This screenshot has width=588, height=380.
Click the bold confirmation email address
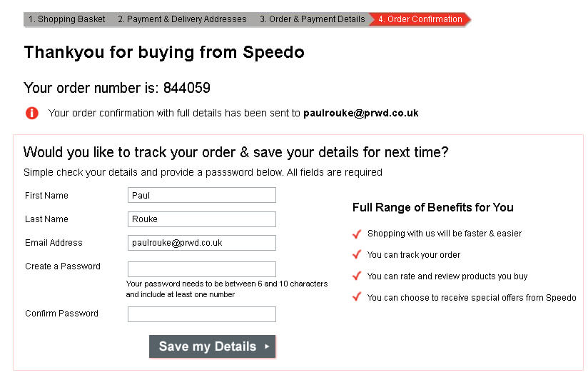click(361, 114)
